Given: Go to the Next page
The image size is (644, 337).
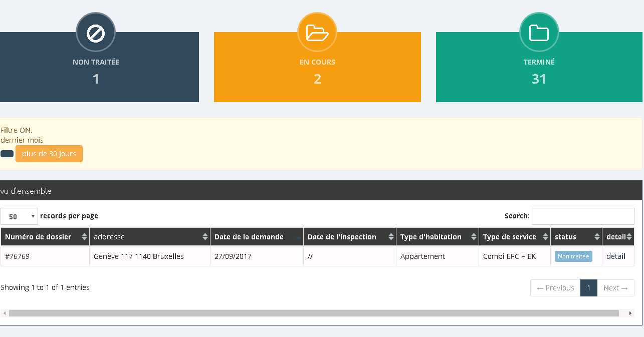Looking at the screenshot, I should (615, 288).
